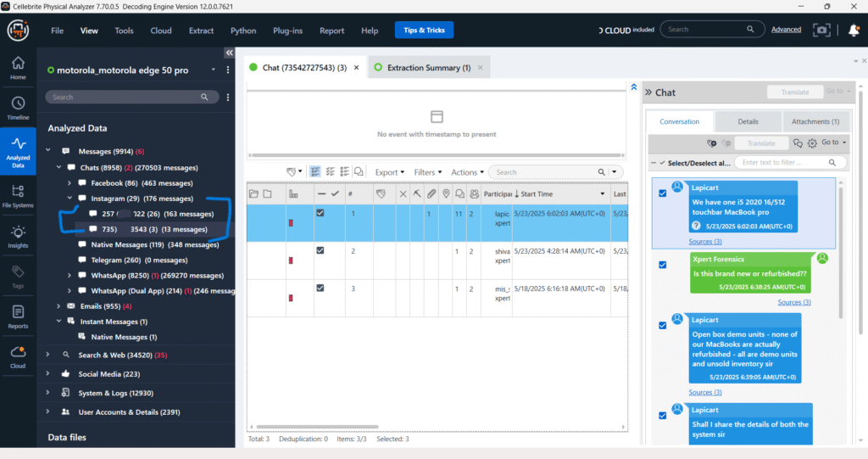Open the Filters dropdown
868x459 pixels.
[x=428, y=172]
